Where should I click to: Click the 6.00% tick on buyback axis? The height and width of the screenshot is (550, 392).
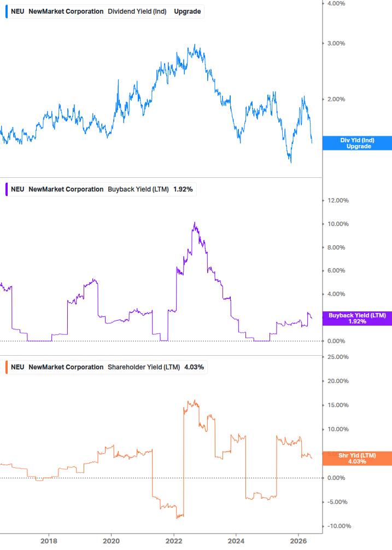(336, 271)
